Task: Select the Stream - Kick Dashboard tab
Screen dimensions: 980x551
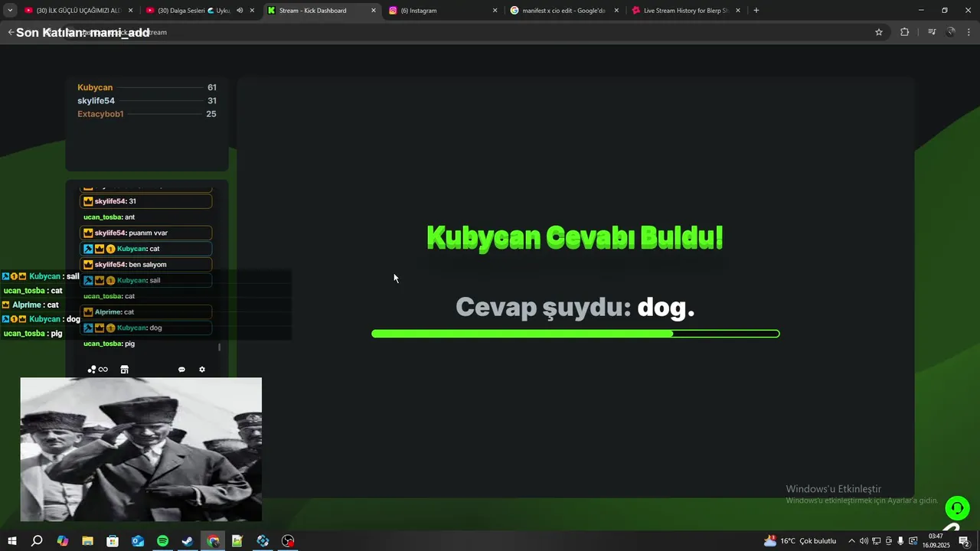Action: [x=322, y=11]
